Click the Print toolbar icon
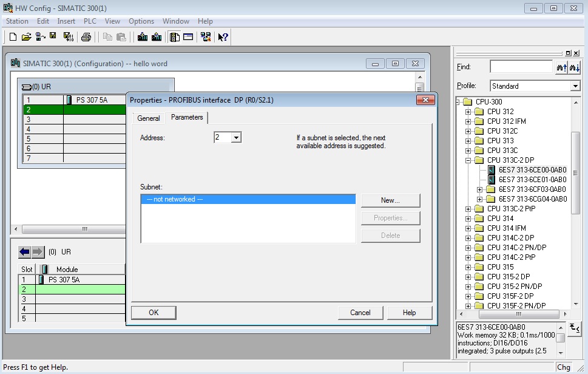Image resolution: width=588 pixels, height=374 pixels. point(86,37)
